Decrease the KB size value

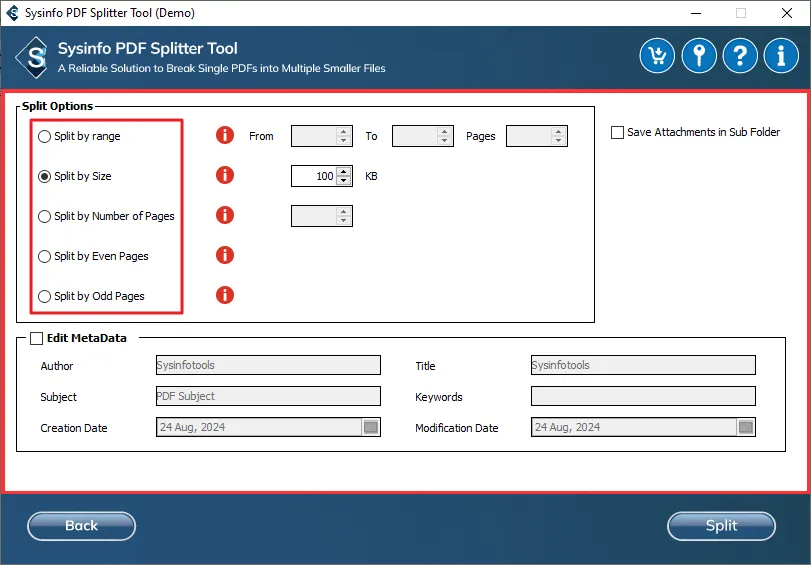(343, 181)
